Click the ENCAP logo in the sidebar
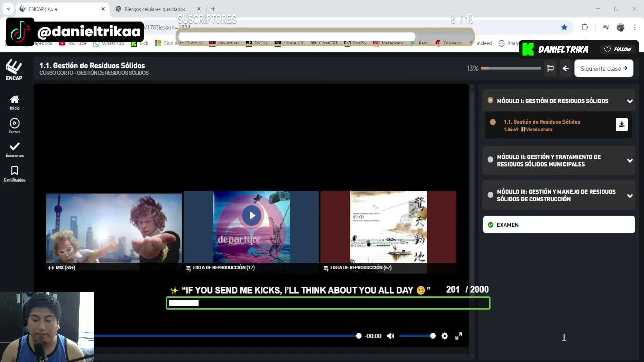This screenshot has width=644, height=362. (14, 70)
